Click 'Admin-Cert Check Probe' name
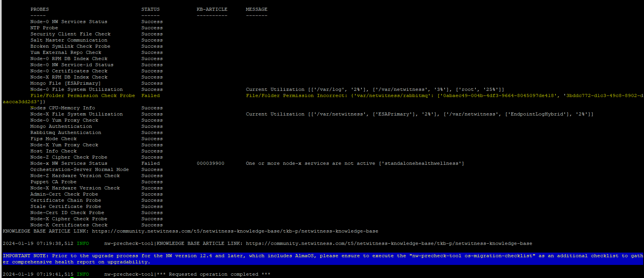 (x=64, y=194)
